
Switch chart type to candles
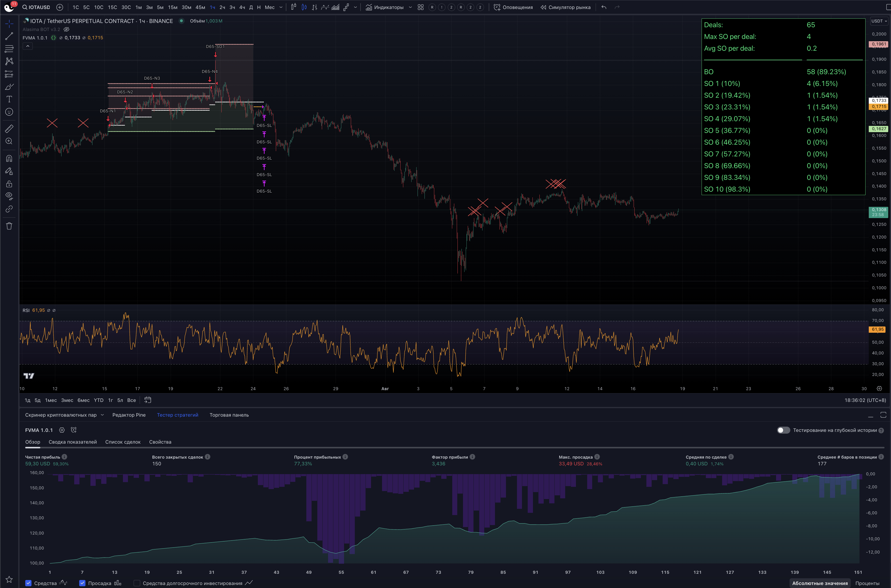tap(304, 7)
